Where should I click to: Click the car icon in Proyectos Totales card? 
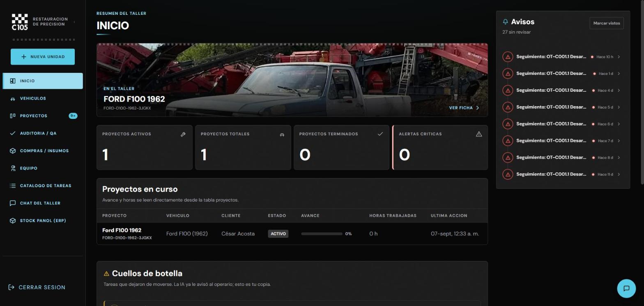click(282, 134)
